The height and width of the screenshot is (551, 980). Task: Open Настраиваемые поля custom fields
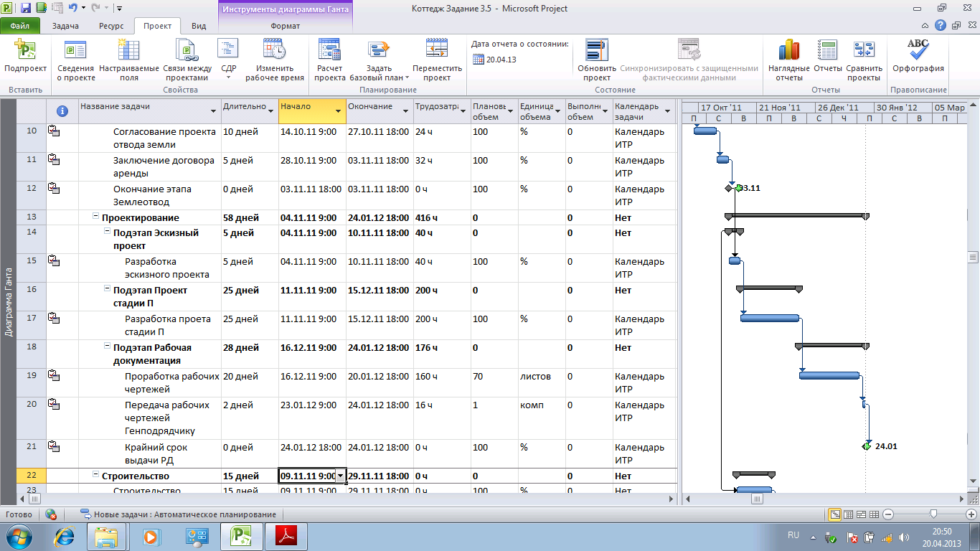(x=129, y=60)
